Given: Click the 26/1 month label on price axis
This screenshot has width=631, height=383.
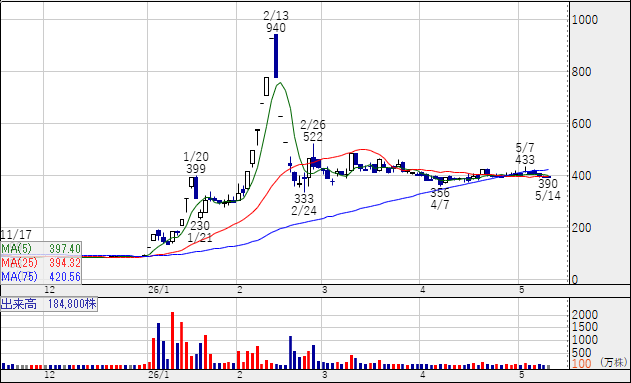Looking at the screenshot, I should click(x=159, y=290).
